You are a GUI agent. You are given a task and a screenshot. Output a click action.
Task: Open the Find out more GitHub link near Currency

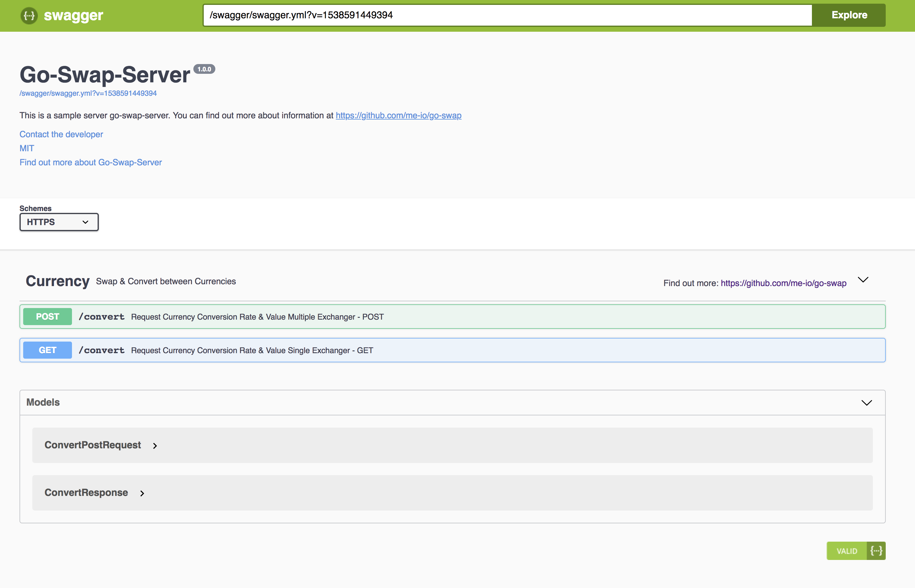(783, 283)
